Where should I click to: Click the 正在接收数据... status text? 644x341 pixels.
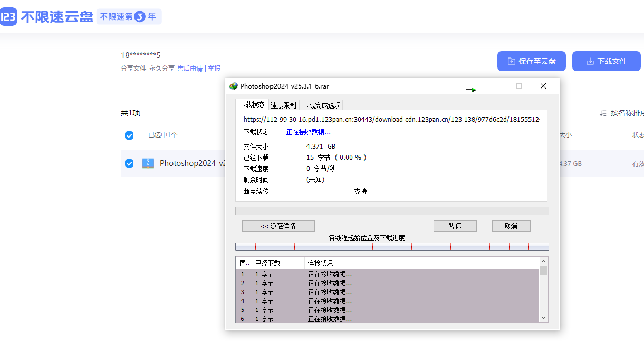pyautogui.click(x=309, y=132)
